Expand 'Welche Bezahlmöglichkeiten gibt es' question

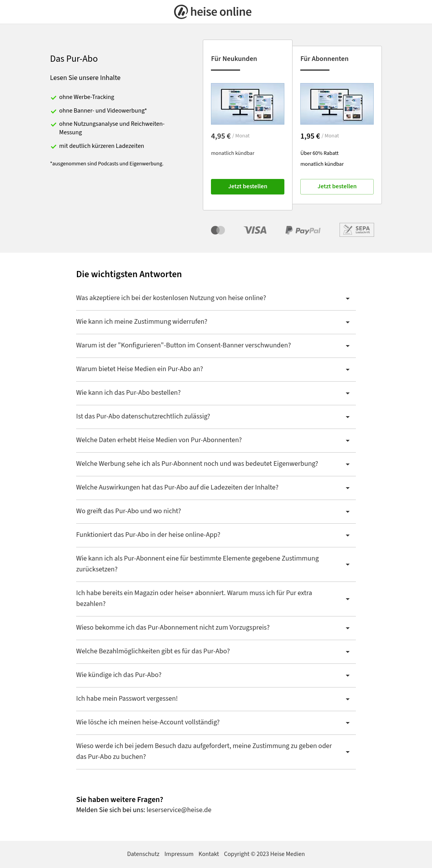click(x=216, y=651)
